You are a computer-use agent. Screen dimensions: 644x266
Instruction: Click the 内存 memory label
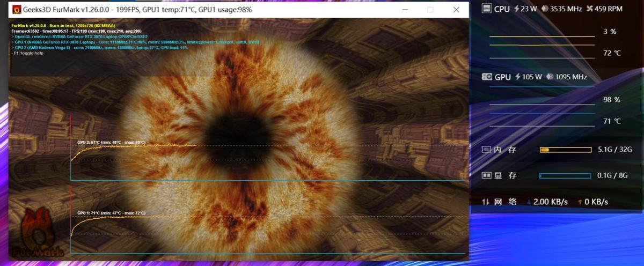(505, 150)
